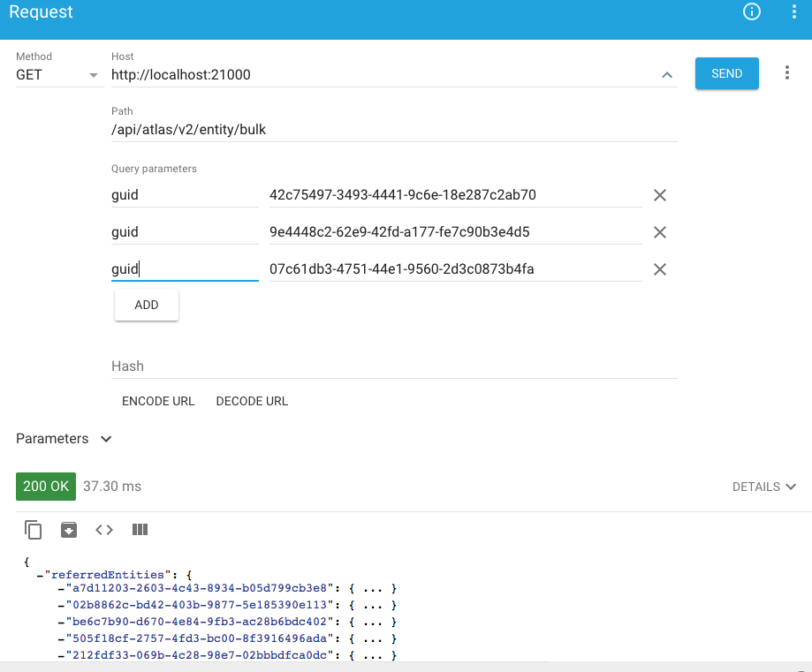The image size is (812, 672).
Task: Collapse the Host URL editor chevron
Action: tap(667, 75)
